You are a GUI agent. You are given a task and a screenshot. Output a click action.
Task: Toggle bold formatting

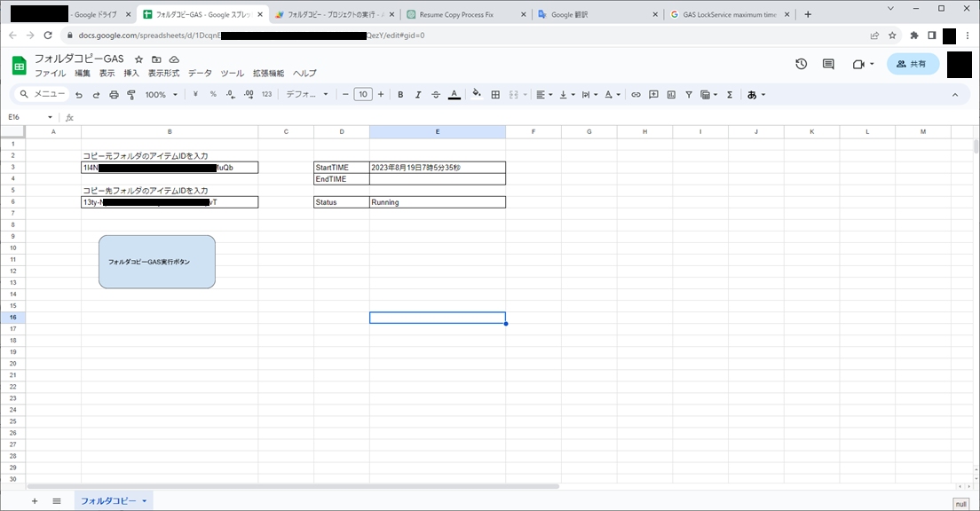[400, 94]
